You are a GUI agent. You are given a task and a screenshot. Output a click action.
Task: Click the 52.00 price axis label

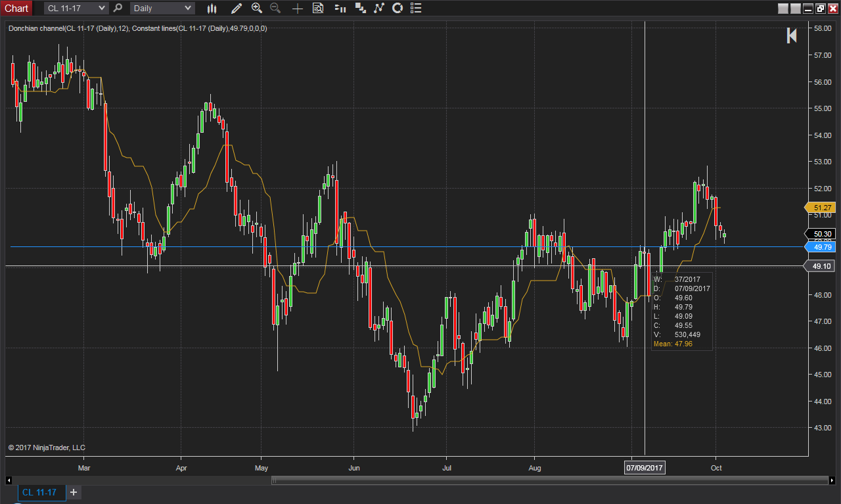point(823,189)
